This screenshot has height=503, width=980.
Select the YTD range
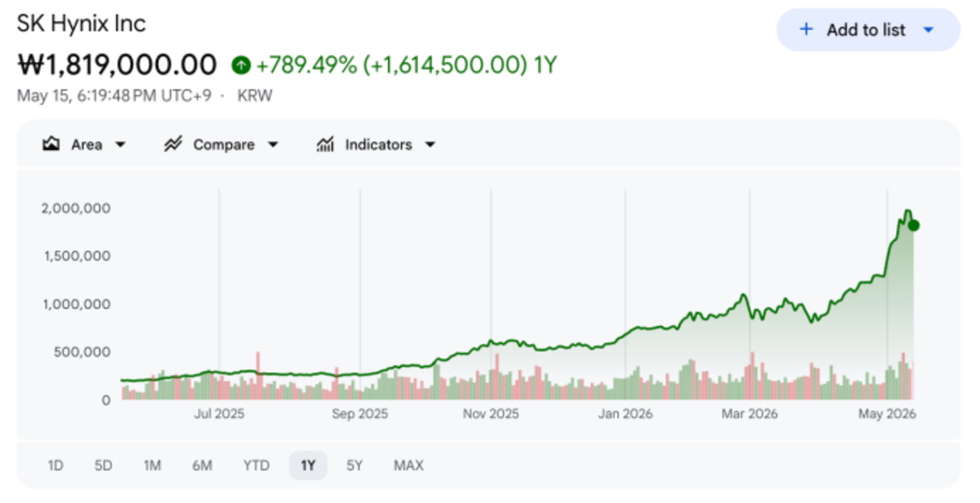(x=256, y=466)
